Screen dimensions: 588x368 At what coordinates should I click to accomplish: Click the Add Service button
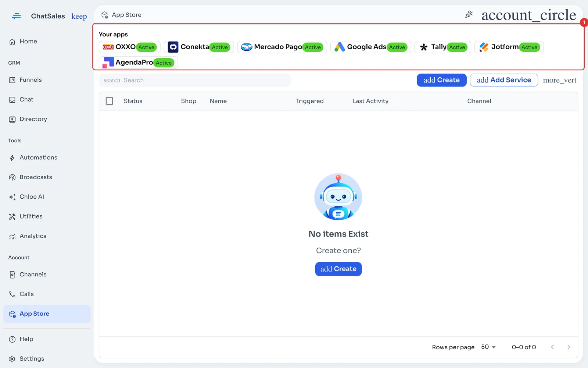click(504, 80)
